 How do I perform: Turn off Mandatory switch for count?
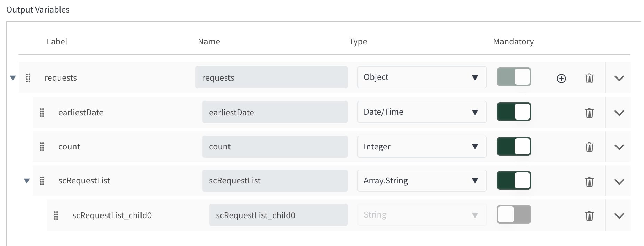pos(514,146)
